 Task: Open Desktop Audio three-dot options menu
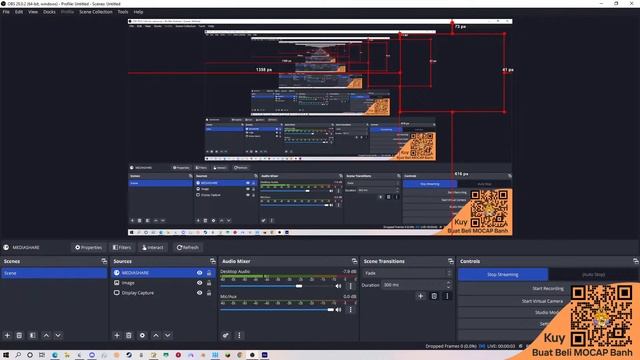point(350,286)
